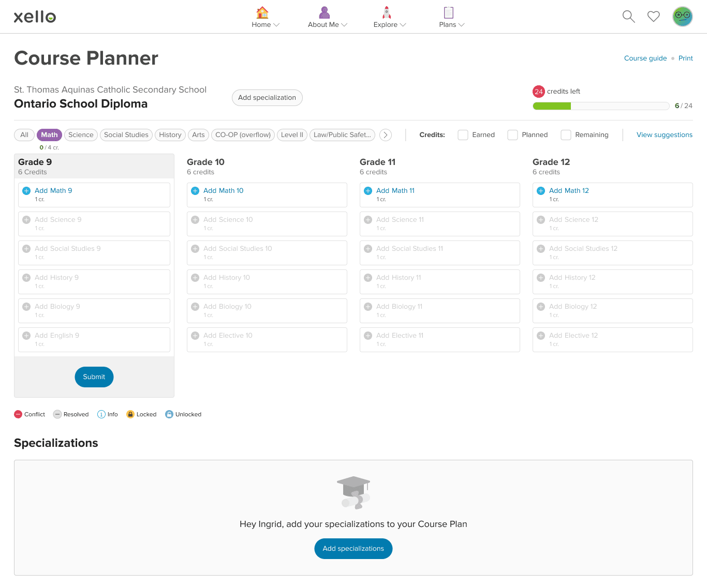
Task: Expand the Plans menu chevron
Action: [x=462, y=25]
